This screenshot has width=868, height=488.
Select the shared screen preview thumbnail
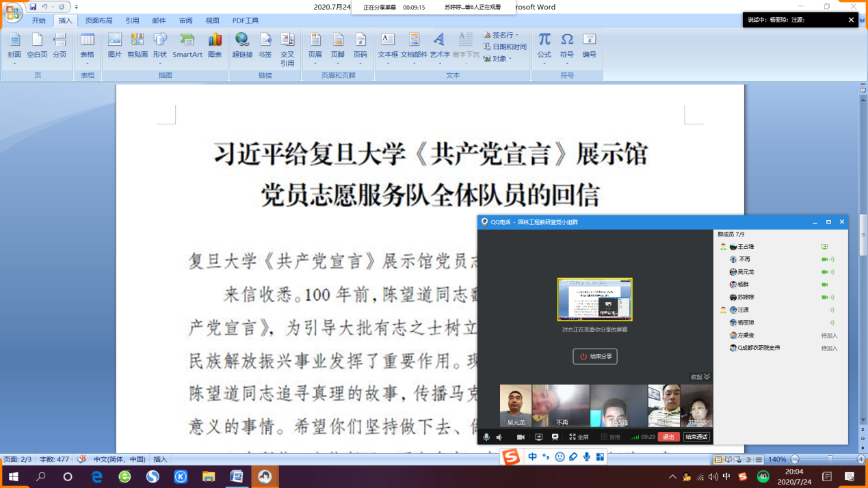[595, 299]
